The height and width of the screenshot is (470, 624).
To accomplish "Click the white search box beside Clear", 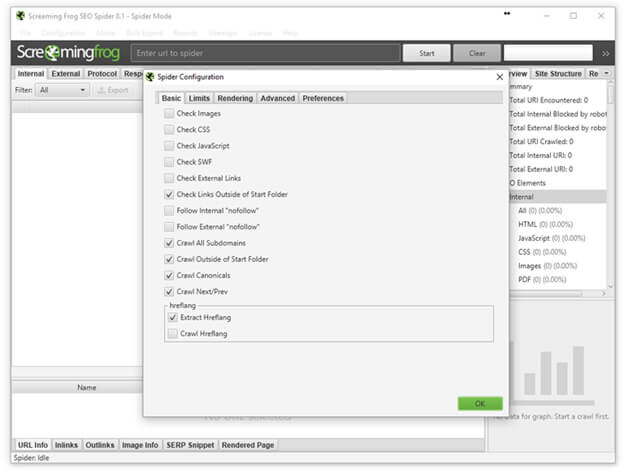I will coord(548,53).
